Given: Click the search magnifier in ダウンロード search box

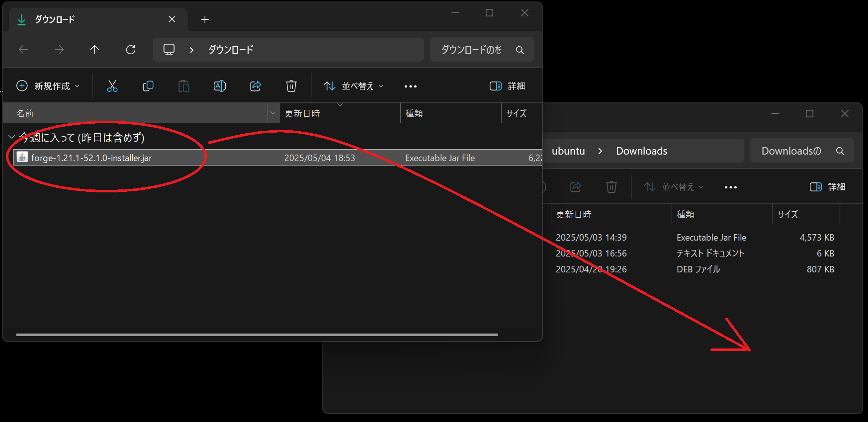Looking at the screenshot, I should [520, 50].
